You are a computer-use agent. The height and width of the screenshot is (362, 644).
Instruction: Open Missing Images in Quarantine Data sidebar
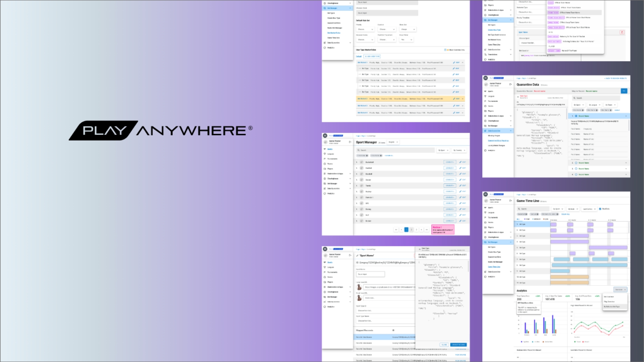click(x=494, y=136)
